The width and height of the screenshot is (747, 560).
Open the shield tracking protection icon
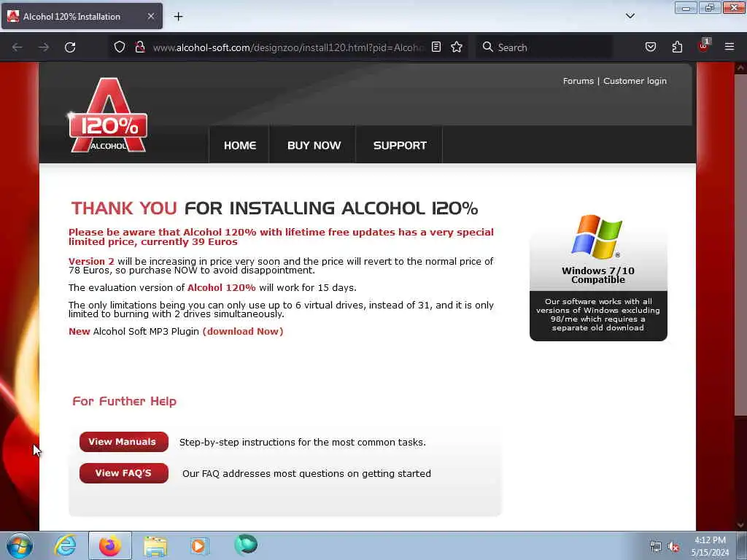[120, 47]
